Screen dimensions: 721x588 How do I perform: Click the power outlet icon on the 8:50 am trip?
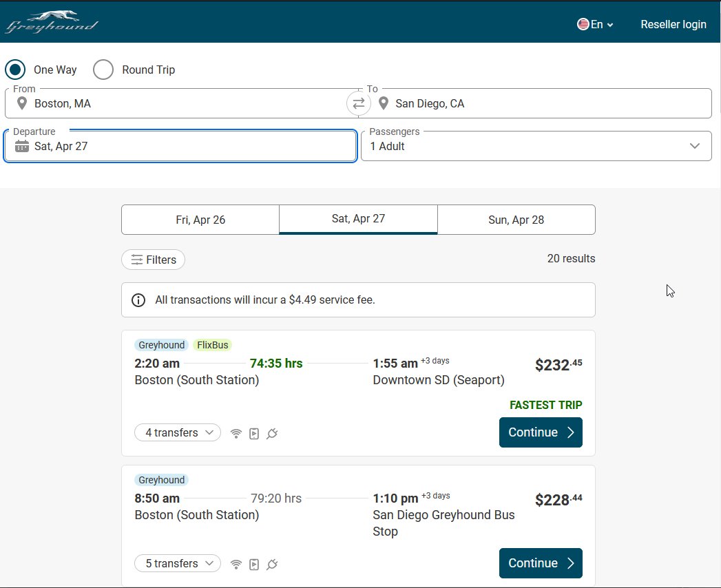tap(272, 564)
